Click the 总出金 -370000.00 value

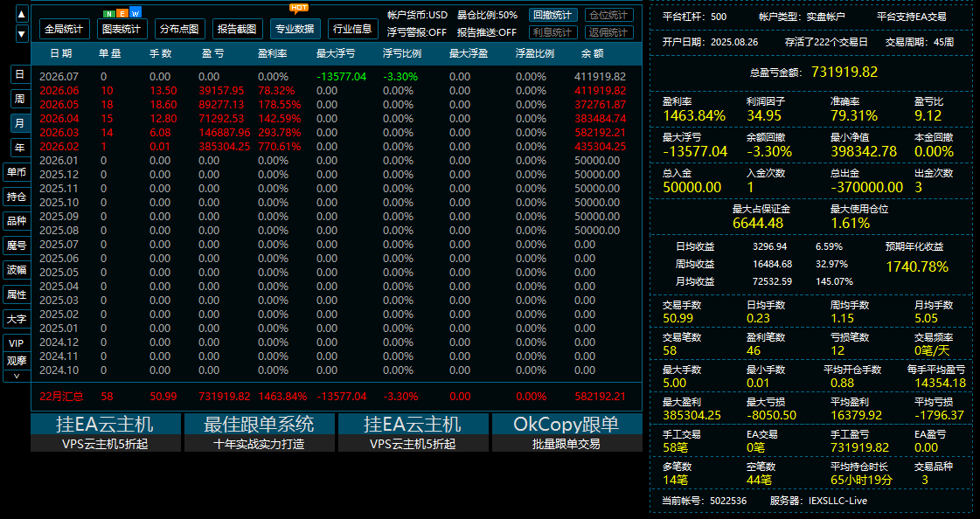[867, 187]
